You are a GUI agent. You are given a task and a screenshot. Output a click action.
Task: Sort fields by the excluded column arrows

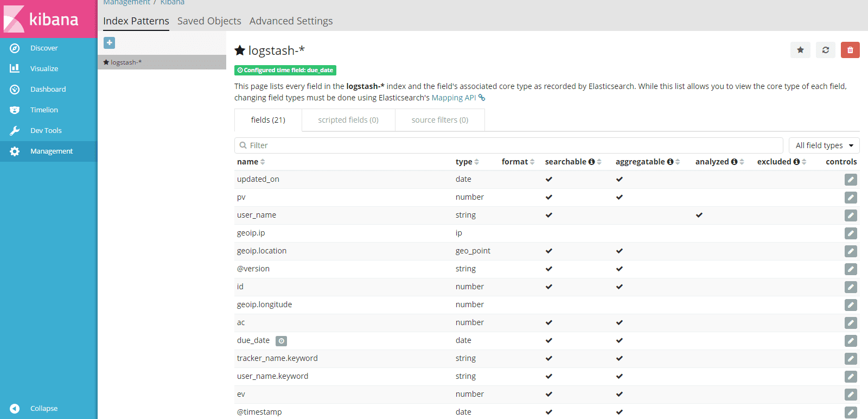click(804, 162)
